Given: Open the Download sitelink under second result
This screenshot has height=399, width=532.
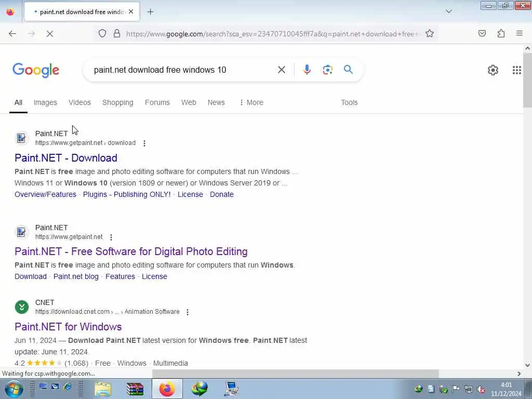Looking at the screenshot, I should tap(31, 276).
